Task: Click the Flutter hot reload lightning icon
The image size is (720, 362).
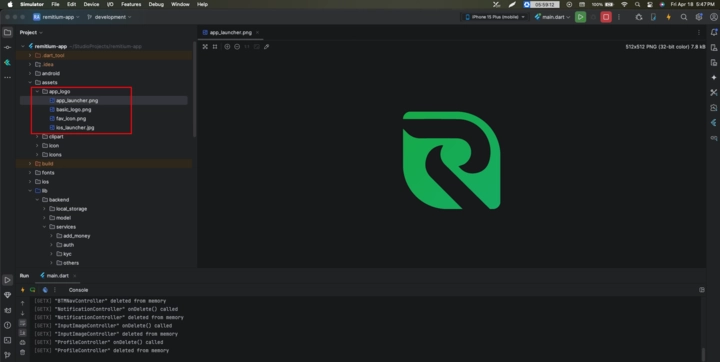Action: 669,17
